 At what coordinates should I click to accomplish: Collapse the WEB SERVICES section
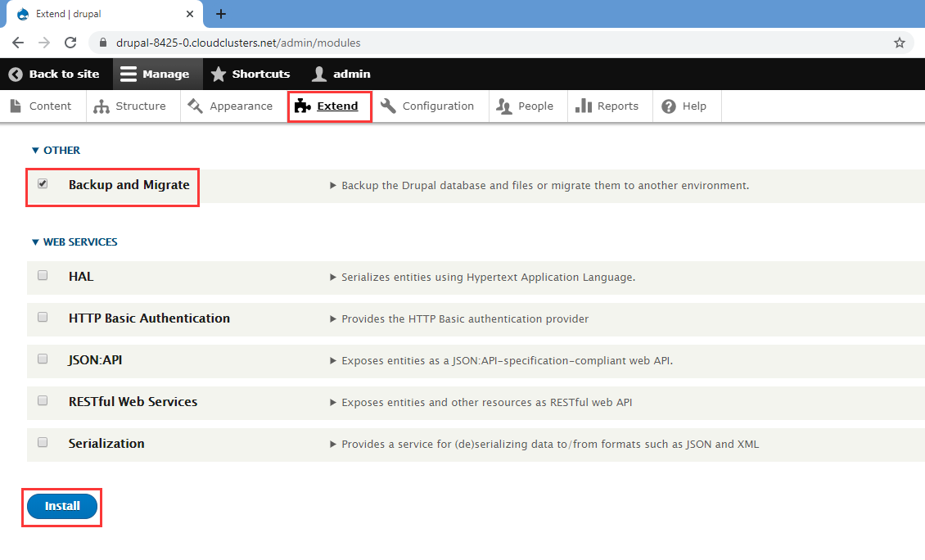(x=74, y=242)
